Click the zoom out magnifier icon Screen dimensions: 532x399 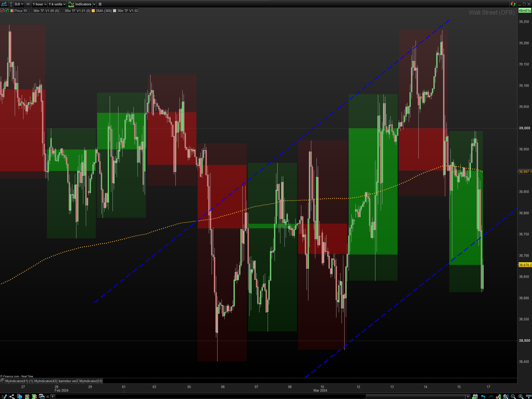pos(513,396)
